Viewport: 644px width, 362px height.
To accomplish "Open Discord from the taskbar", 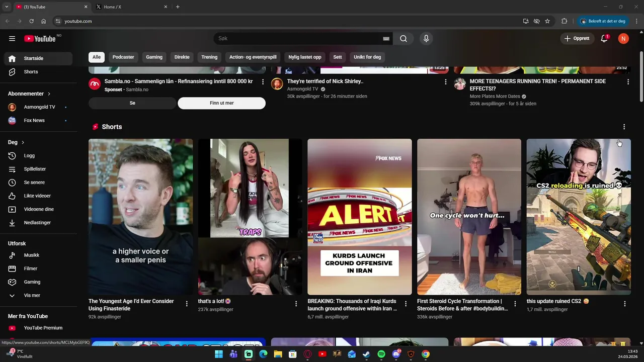I will coord(396,354).
